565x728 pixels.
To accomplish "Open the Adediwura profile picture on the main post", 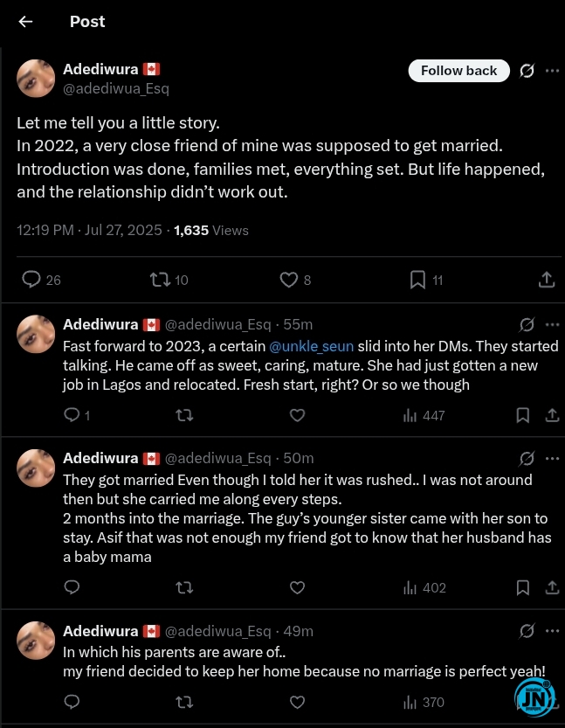I will (x=36, y=79).
